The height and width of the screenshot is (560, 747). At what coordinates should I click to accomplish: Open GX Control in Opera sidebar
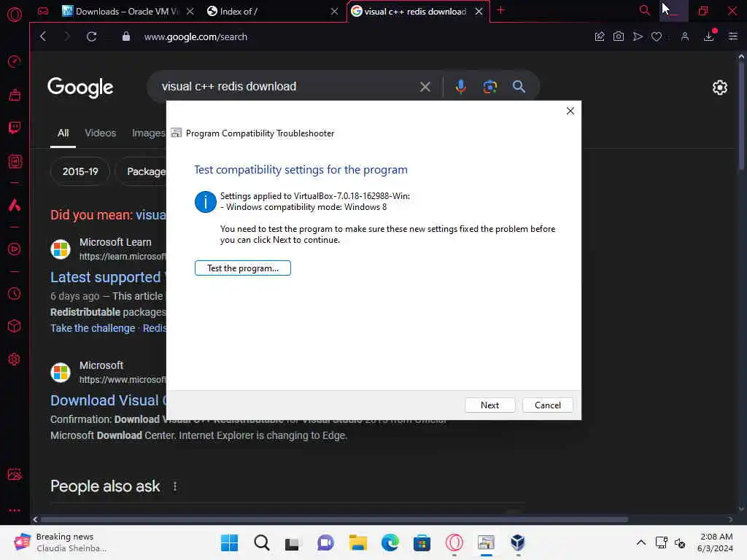tap(15, 61)
